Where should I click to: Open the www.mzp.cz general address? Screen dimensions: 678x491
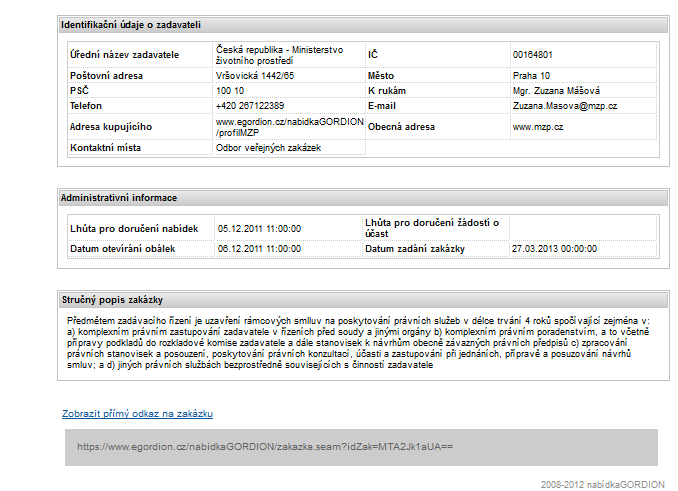538,127
